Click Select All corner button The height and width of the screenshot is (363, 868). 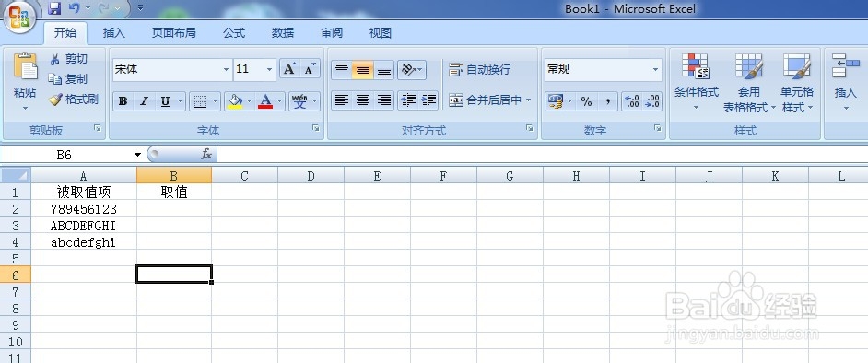(x=16, y=175)
